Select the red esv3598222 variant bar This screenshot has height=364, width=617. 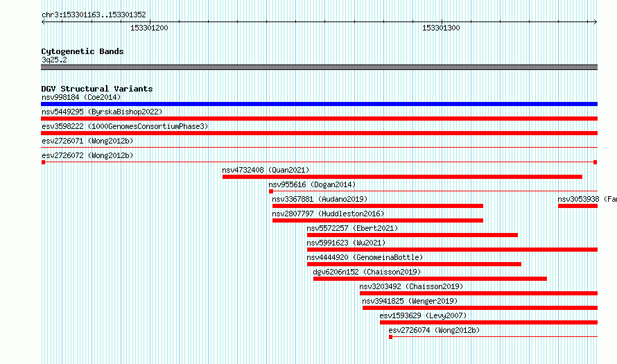[319, 133]
